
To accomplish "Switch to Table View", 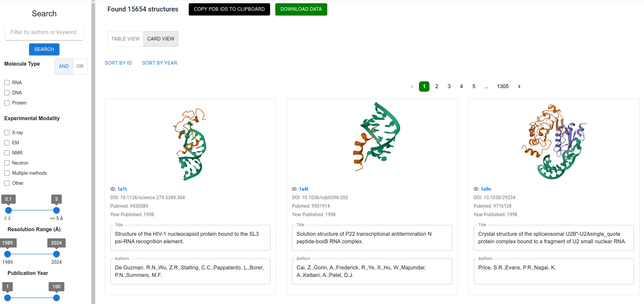I will [125, 39].
